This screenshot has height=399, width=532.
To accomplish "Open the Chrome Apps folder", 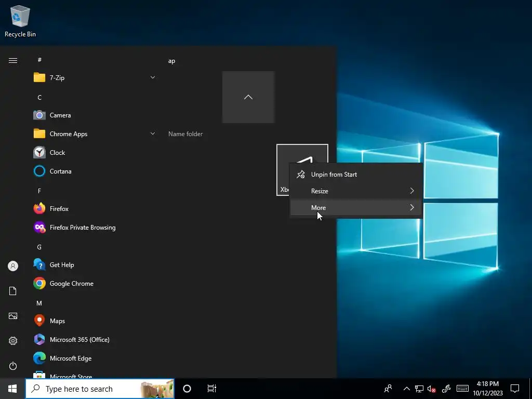I will [x=95, y=134].
